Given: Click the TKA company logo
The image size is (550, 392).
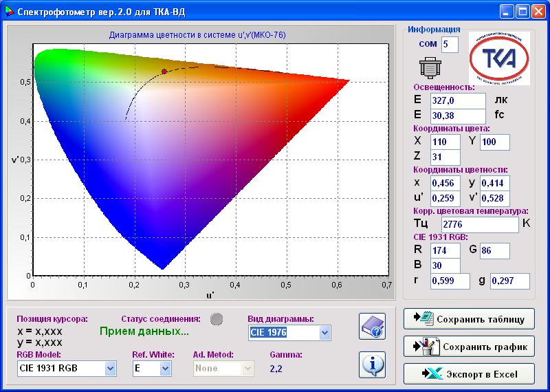Looking at the screenshot, I should (x=498, y=58).
